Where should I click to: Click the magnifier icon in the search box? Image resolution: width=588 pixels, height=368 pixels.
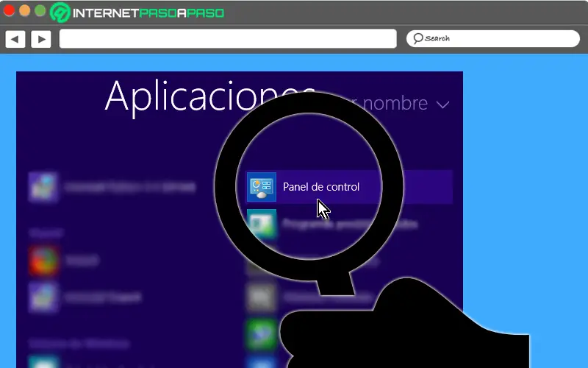pyautogui.click(x=417, y=38)
